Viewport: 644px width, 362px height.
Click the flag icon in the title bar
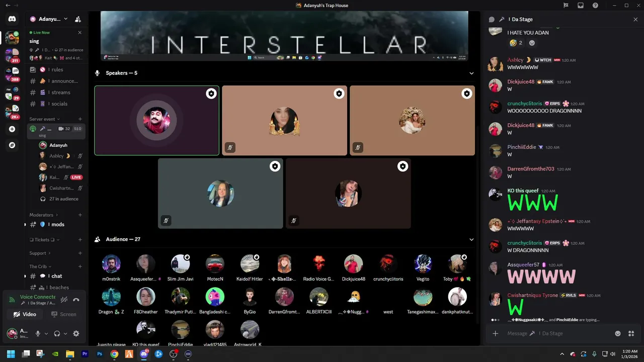566,6
